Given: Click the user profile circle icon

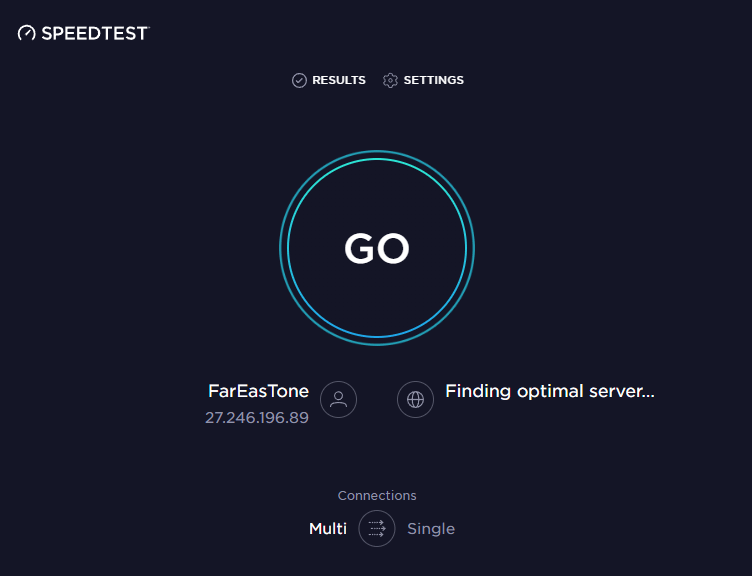Looking at the screenshot, I should (x=338, y=399).
